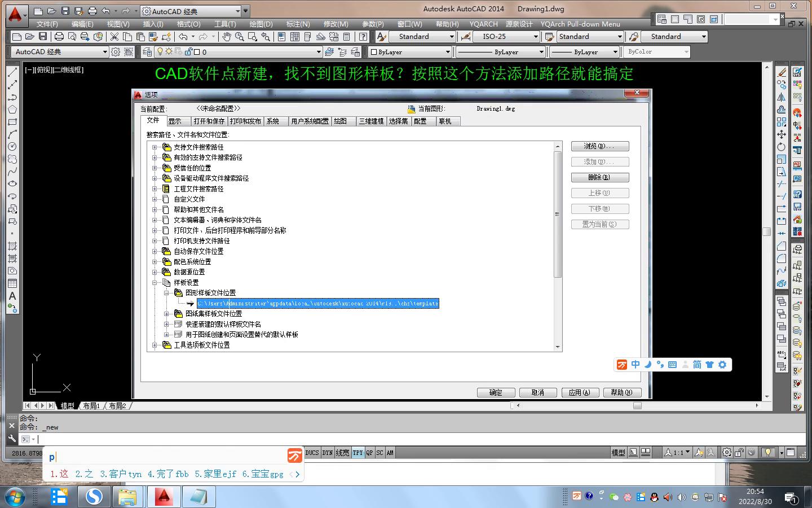Toggle DUCS in the status bar

[312, 453]
